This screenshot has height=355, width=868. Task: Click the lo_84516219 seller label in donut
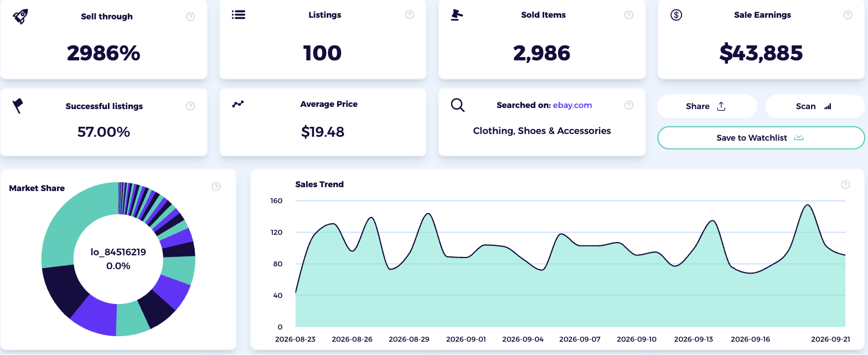coord(118,252)
